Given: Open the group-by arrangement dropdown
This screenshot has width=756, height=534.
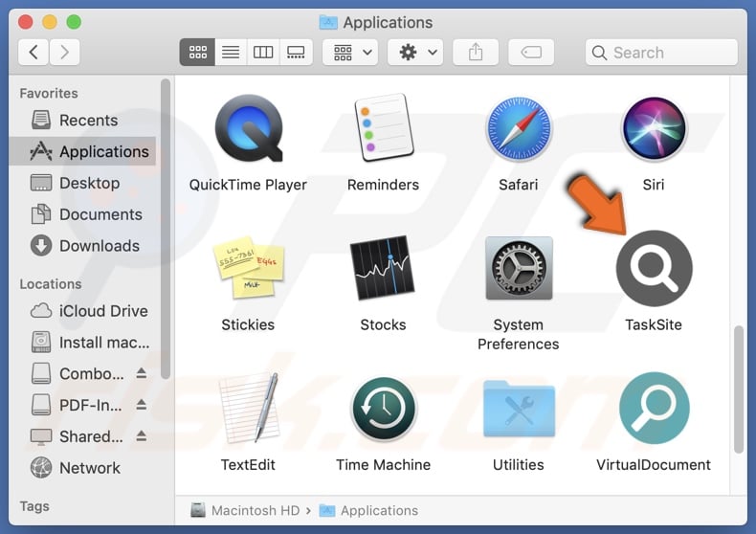Looking at the screenshot, I should pos(350,52).
